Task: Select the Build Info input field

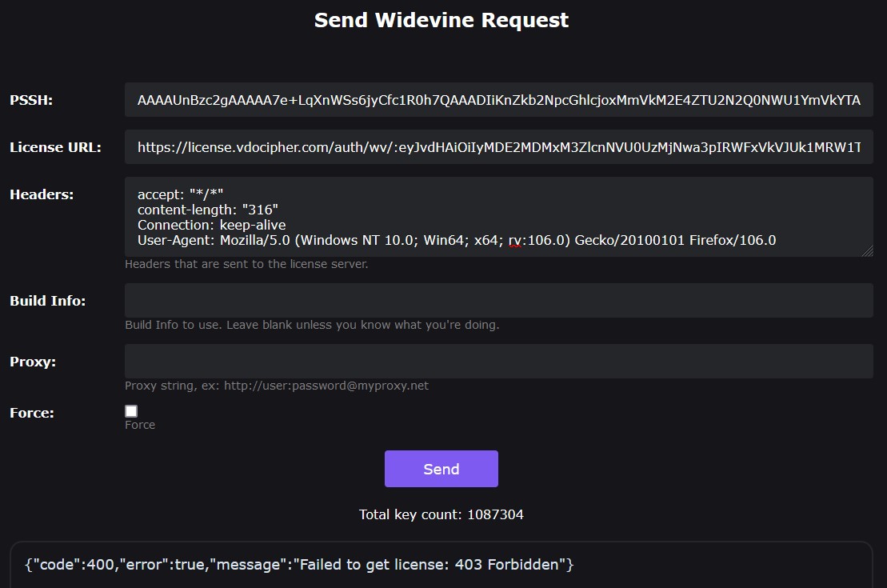Action: pyautogui.click(x=498, y=301)
